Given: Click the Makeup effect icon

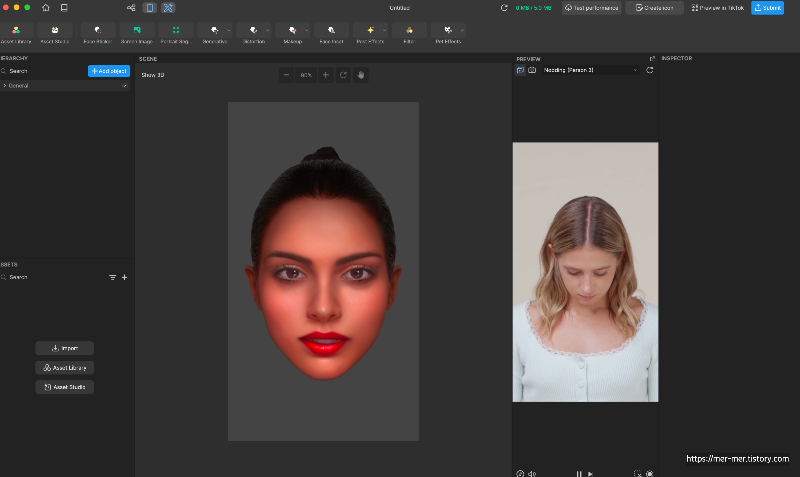Looking at the screenshot, I should (292, 31).
